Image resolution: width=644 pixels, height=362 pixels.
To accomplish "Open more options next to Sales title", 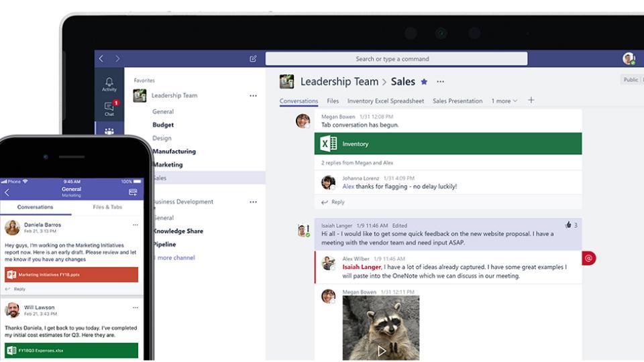I will [x=440, y=82].
